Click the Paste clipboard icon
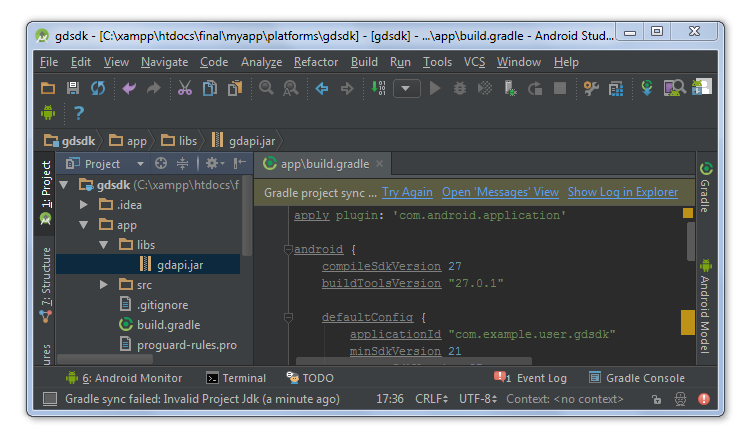 tap(235, 88)
